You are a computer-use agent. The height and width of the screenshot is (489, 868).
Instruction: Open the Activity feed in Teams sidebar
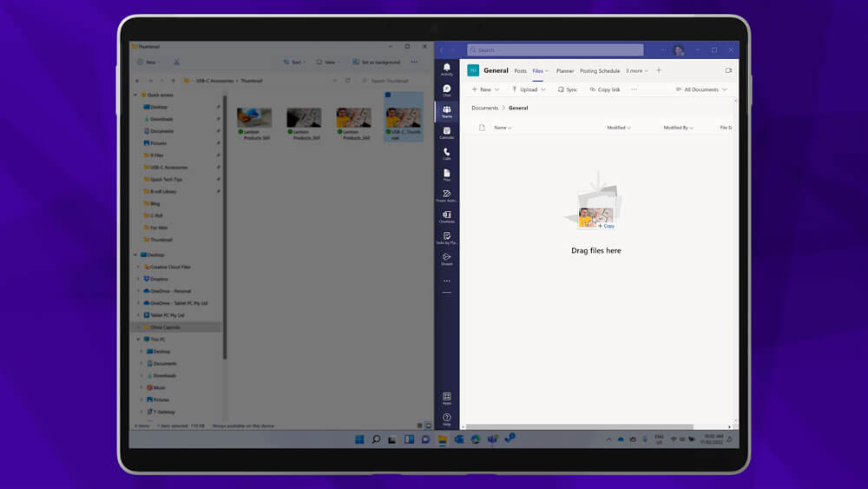point(447,69)
